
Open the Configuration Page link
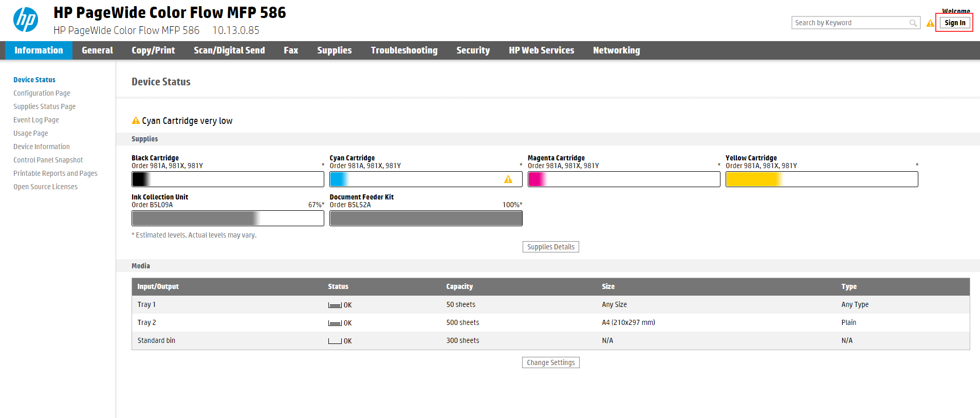[42, 94]
